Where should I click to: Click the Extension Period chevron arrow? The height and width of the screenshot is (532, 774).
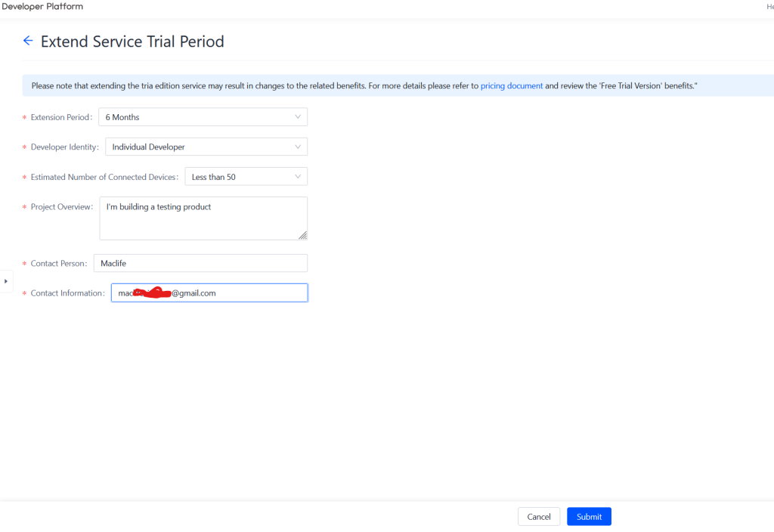[x=298, y=117]
